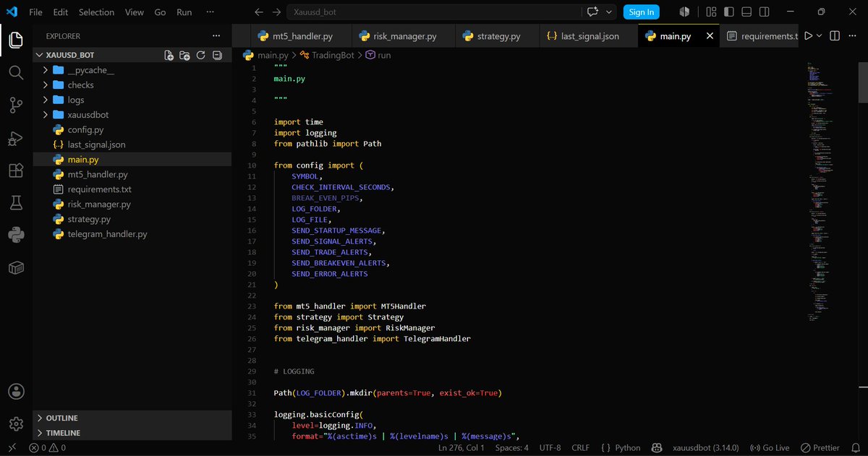The image size is (868, 456).
Task: Open the Run menu
Action: [184, 12]
